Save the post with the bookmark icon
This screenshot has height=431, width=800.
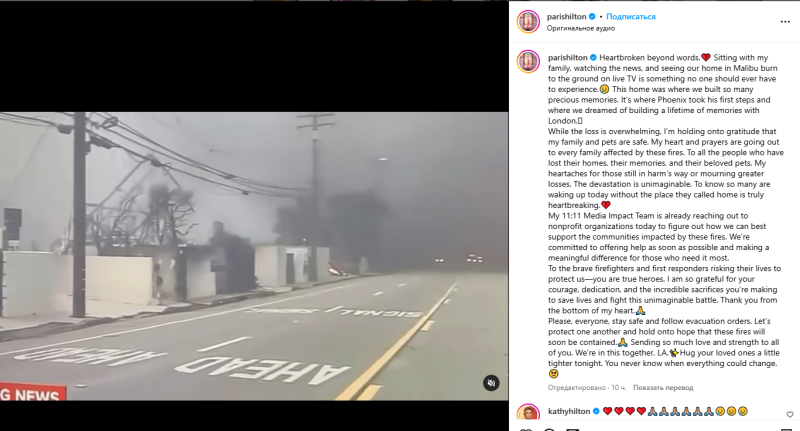(786, 429)
